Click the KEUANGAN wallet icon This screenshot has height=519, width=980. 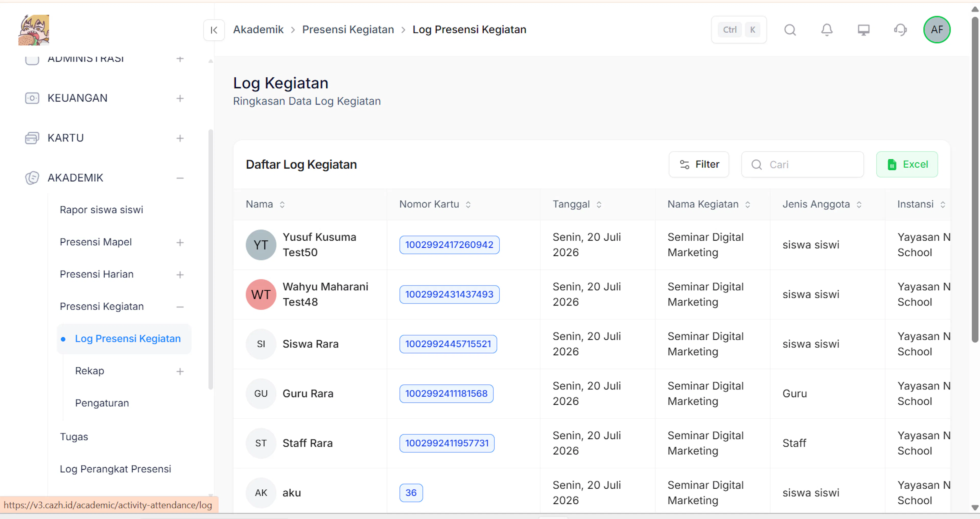(x=32, y=98)
